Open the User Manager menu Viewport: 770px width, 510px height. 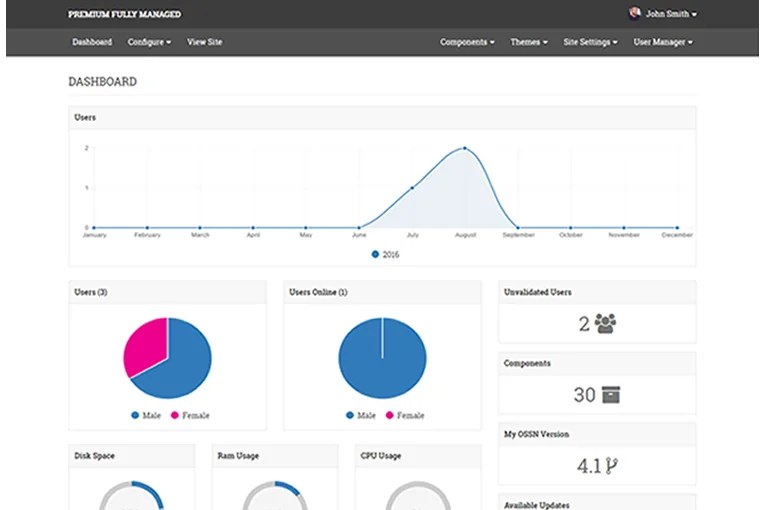[663, 42]
